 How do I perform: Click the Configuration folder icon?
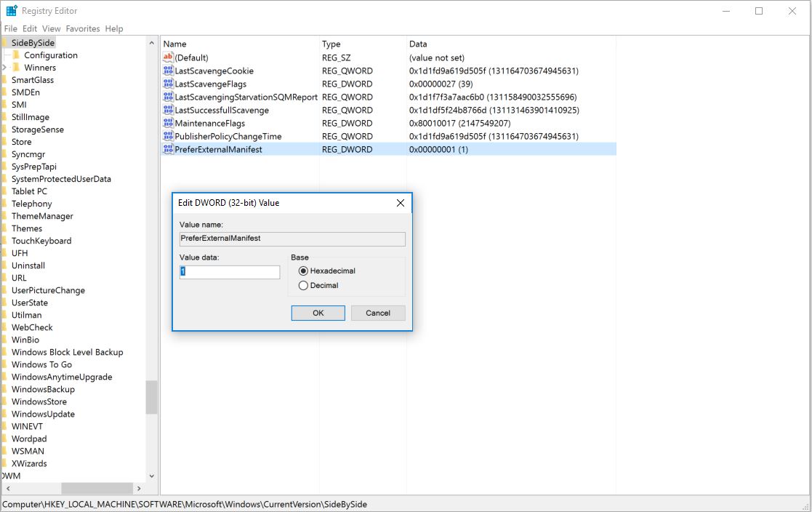point(16,55)
